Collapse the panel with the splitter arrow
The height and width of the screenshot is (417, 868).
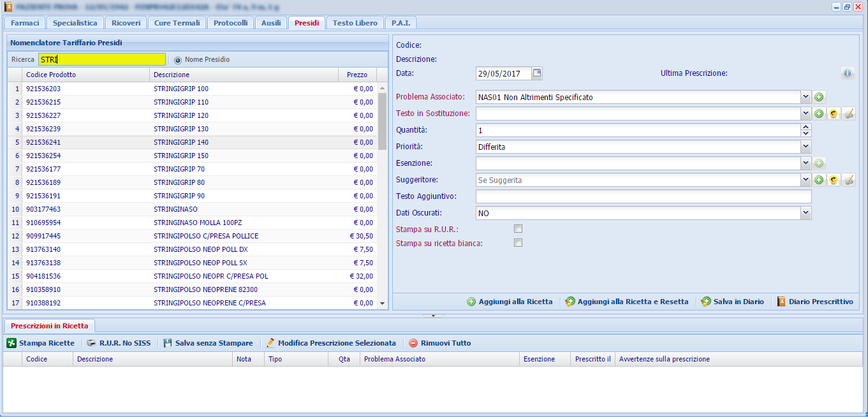tap(433, 315)
